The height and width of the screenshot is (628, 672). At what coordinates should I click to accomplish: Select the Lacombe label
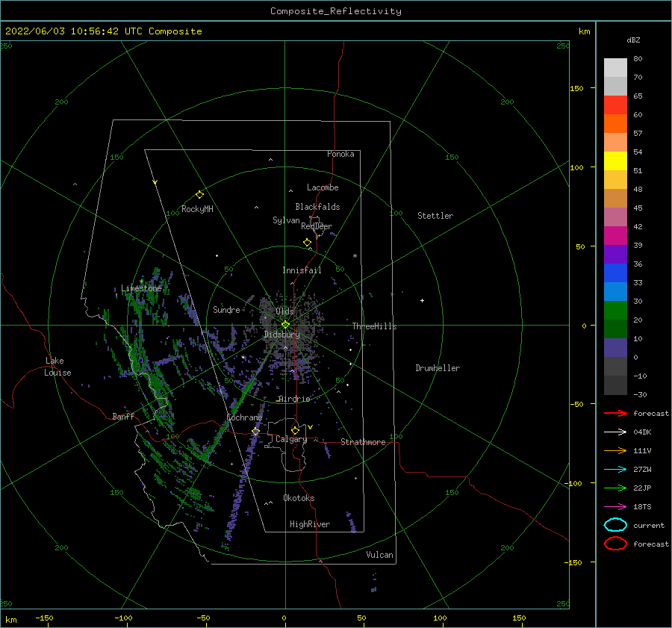323,187
